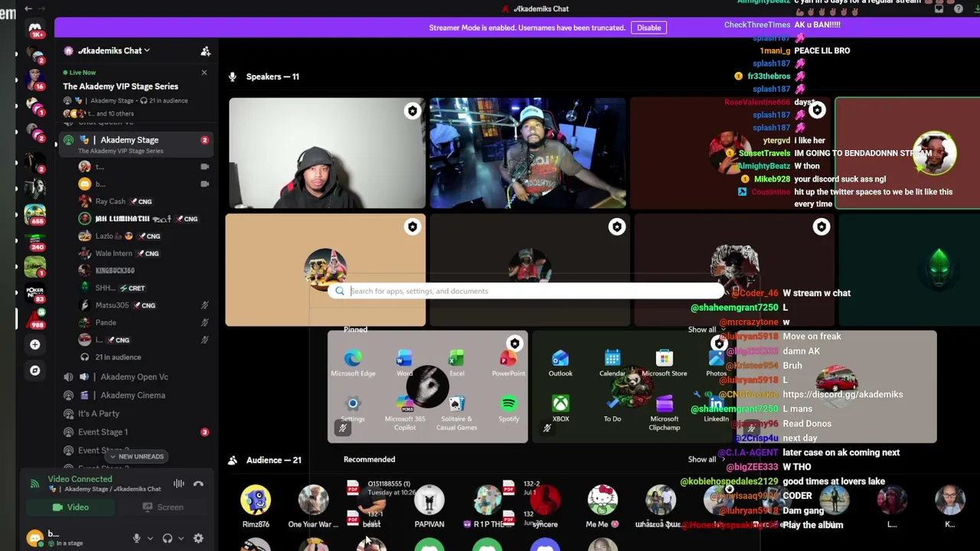Screen dimensions: 980x551
Task: Expand Show all for Recommended files
Action: click(705, 459)
